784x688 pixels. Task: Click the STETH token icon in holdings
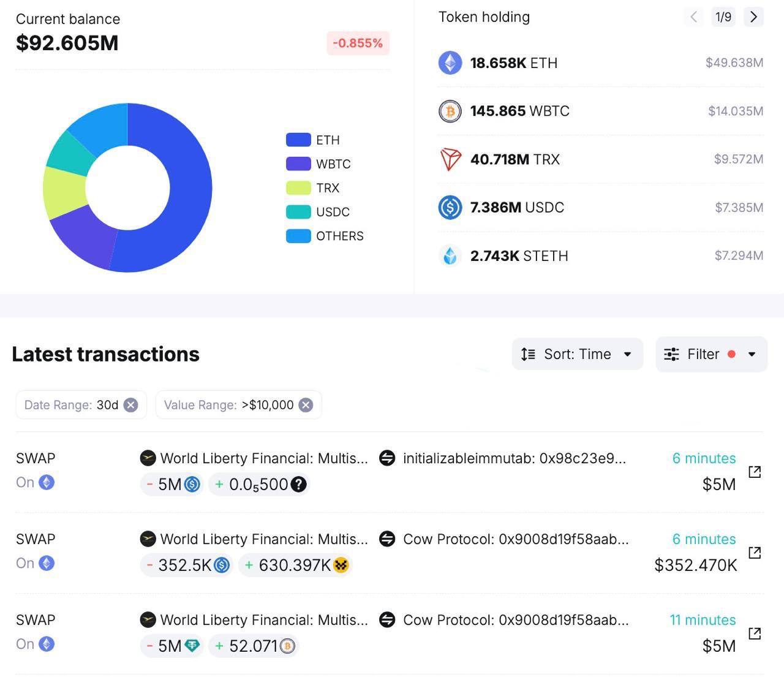point(450,256)
